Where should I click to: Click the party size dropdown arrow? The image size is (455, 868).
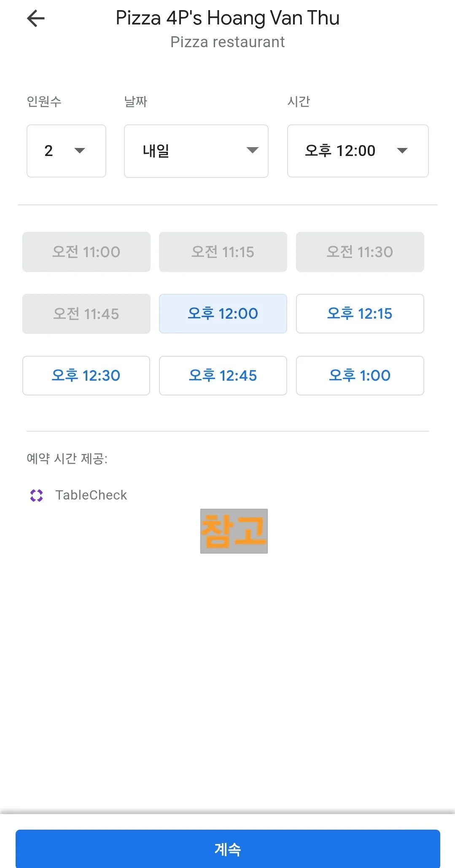[80, 150]
